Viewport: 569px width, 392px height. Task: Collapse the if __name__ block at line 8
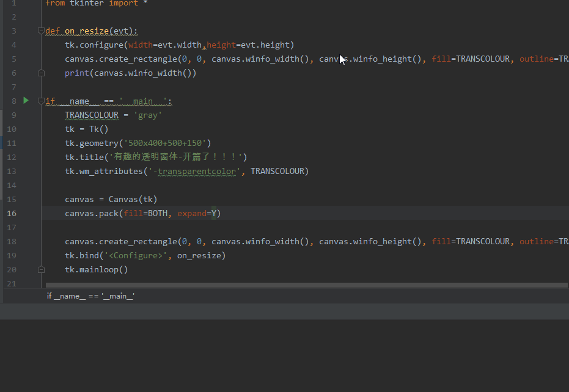click(41, 101)
